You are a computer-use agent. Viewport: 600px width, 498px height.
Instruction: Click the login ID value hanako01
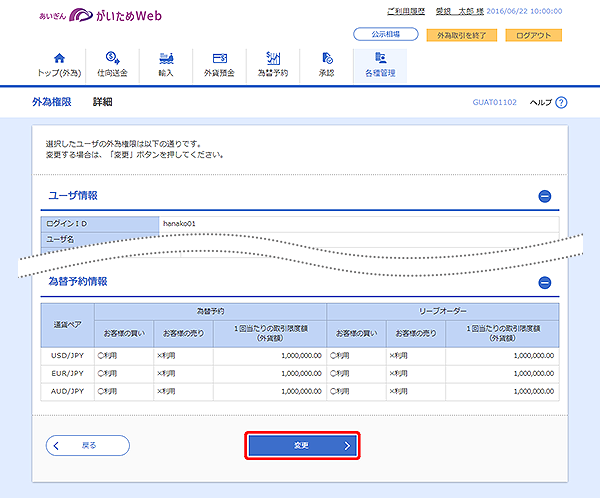pyautogui.click(x=179, y=224)
